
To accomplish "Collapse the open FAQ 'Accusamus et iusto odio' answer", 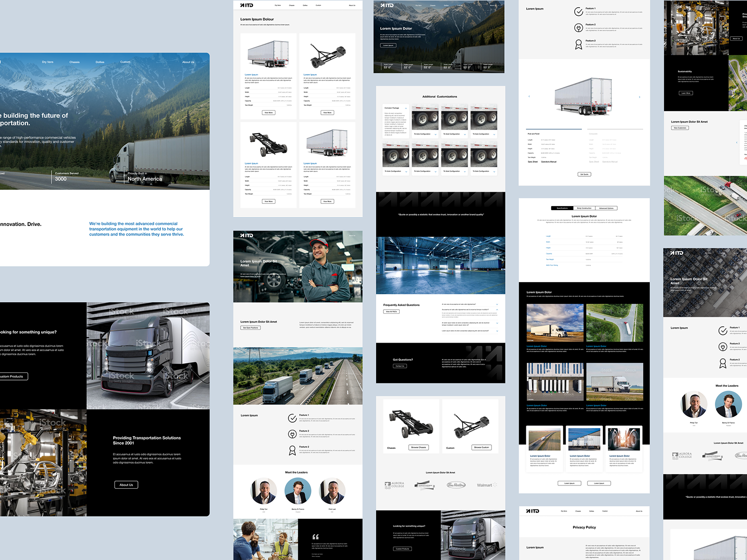I will coord(497,310).
